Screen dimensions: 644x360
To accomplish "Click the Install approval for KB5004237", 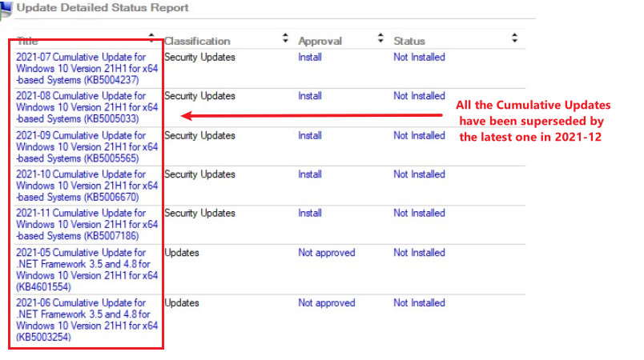I will pyautogui.click(x=310, y=57).
